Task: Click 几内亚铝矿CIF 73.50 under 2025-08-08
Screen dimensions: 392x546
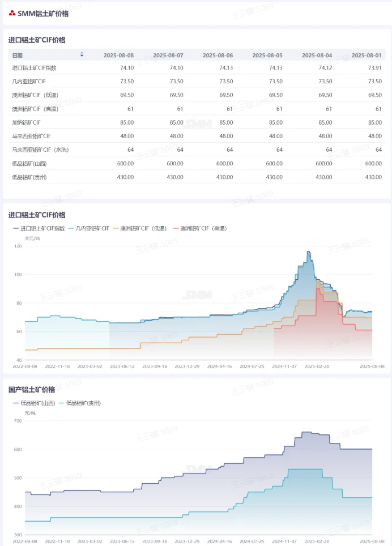Action: coord(127,82)
